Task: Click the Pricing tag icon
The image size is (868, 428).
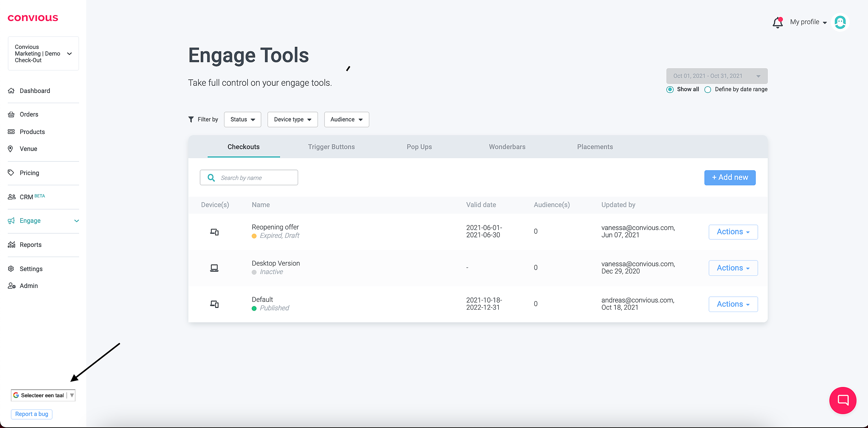Action: point(11,173)
